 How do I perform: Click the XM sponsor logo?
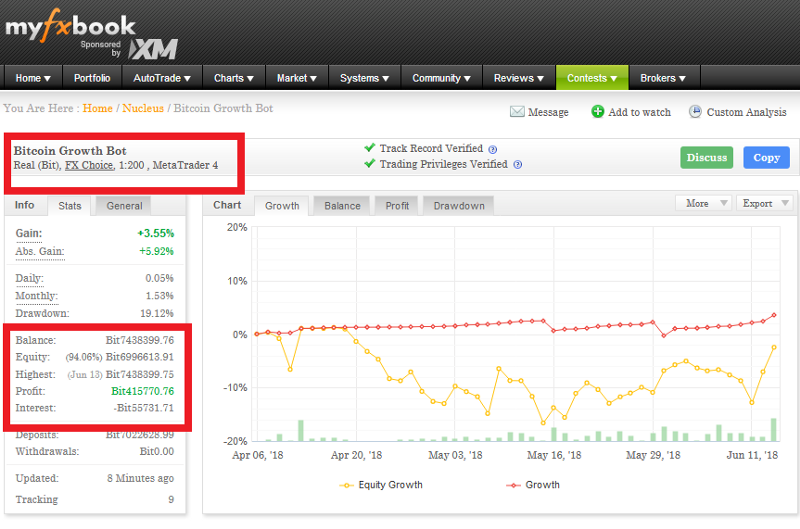[x=153, y=49]
